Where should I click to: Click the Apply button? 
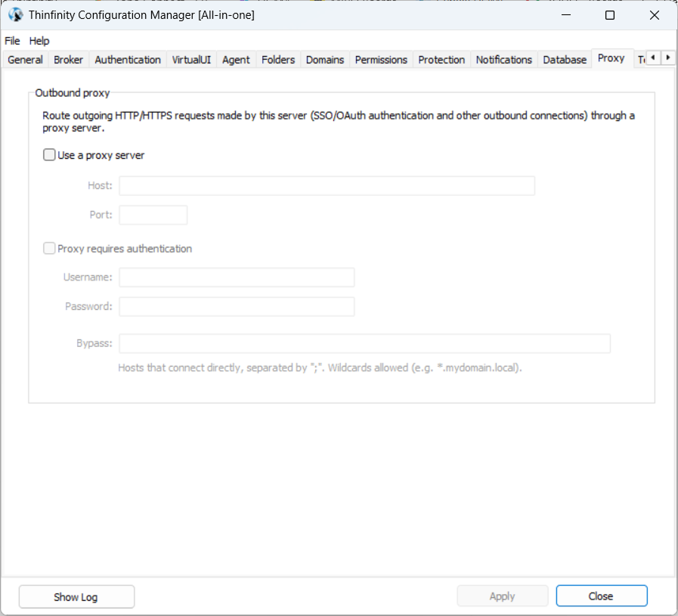[503, 596]
